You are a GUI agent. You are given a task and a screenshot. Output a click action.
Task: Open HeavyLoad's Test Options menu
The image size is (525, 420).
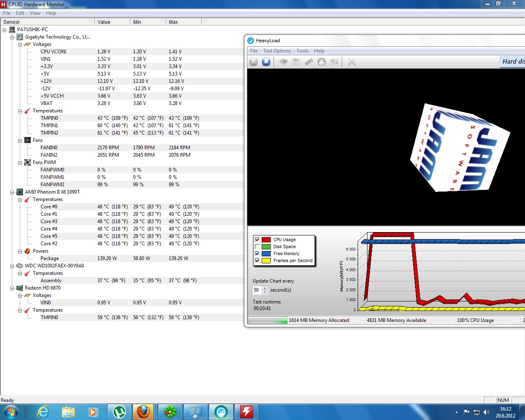277,51
